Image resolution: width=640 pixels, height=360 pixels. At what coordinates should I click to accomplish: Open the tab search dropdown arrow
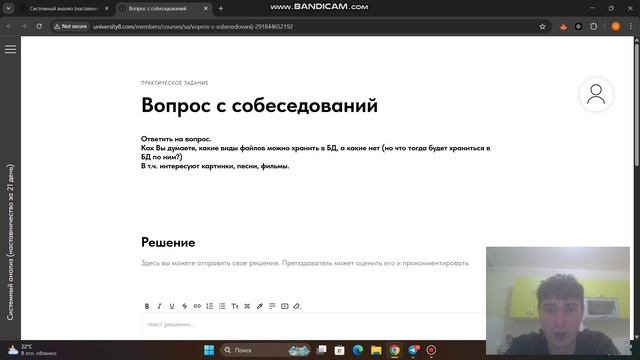tap(8, 8)
